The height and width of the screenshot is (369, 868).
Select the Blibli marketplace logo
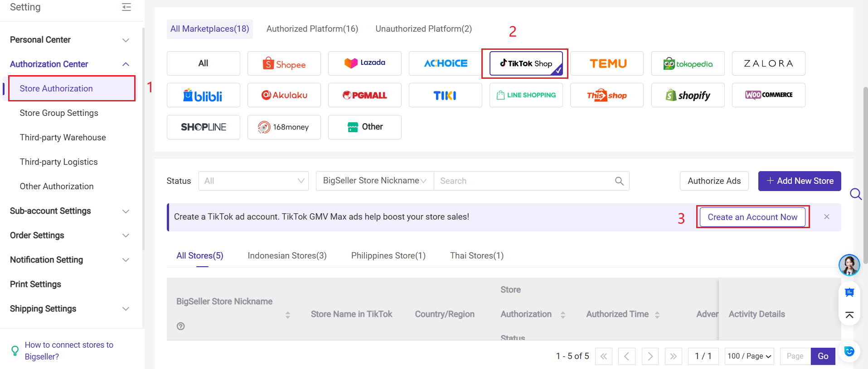click(x=204, y=95)
